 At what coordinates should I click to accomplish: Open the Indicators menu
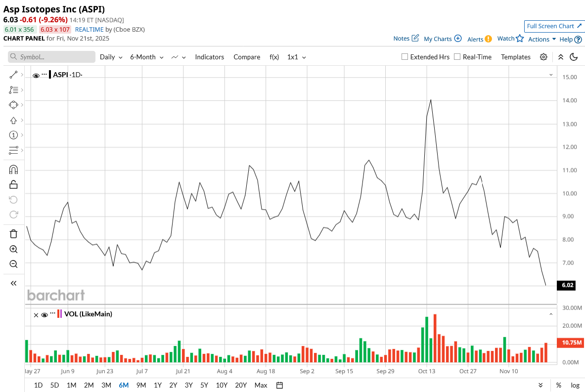[x=209, y=57]
